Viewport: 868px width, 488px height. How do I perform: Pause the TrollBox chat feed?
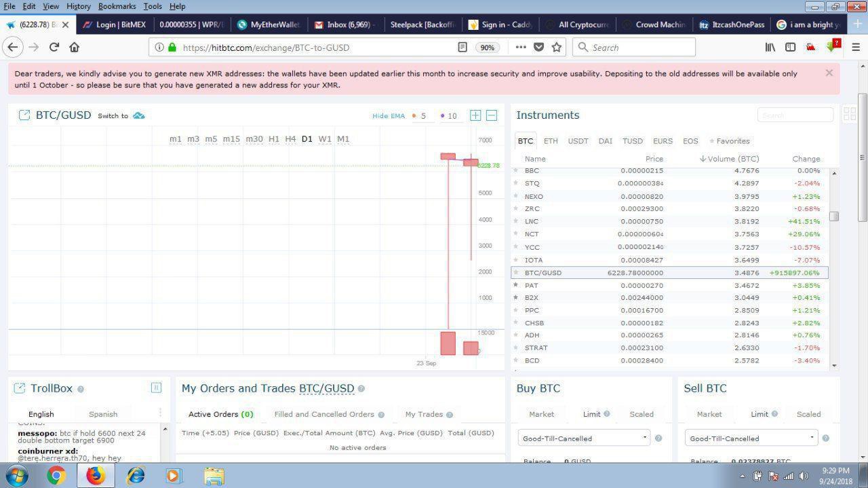pyautogui.click(x=156, y=388)
